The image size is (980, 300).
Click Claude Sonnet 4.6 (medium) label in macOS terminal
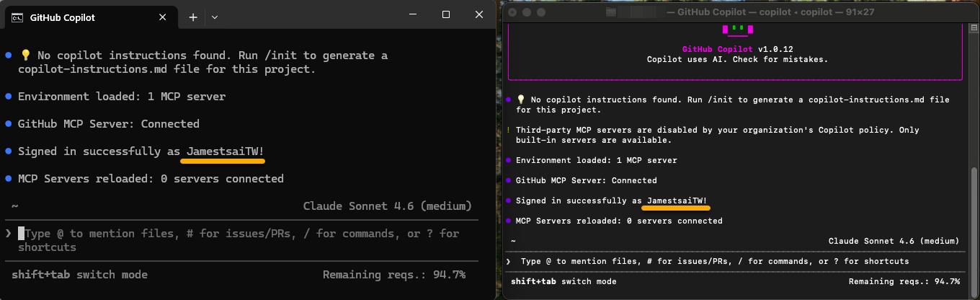894,241
